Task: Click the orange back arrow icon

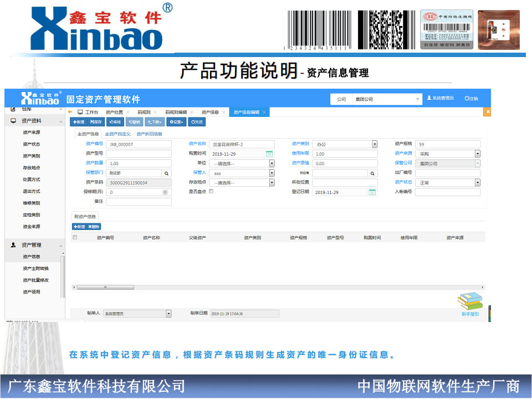Action: point(70,112)
